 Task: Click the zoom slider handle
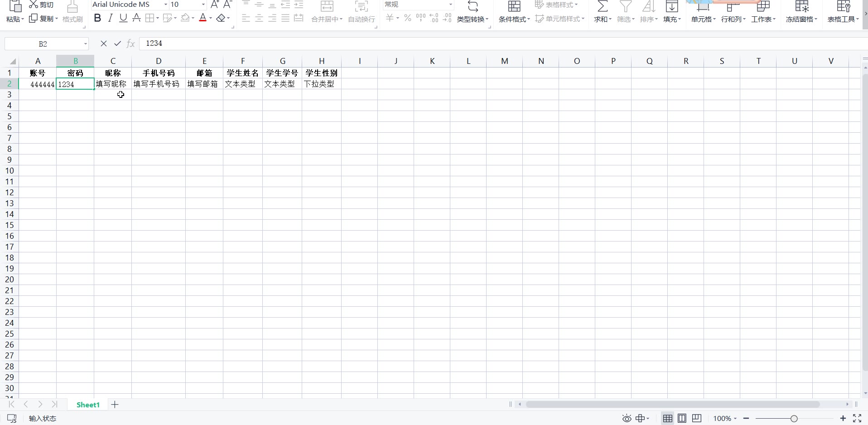click(x=794, y=419)
